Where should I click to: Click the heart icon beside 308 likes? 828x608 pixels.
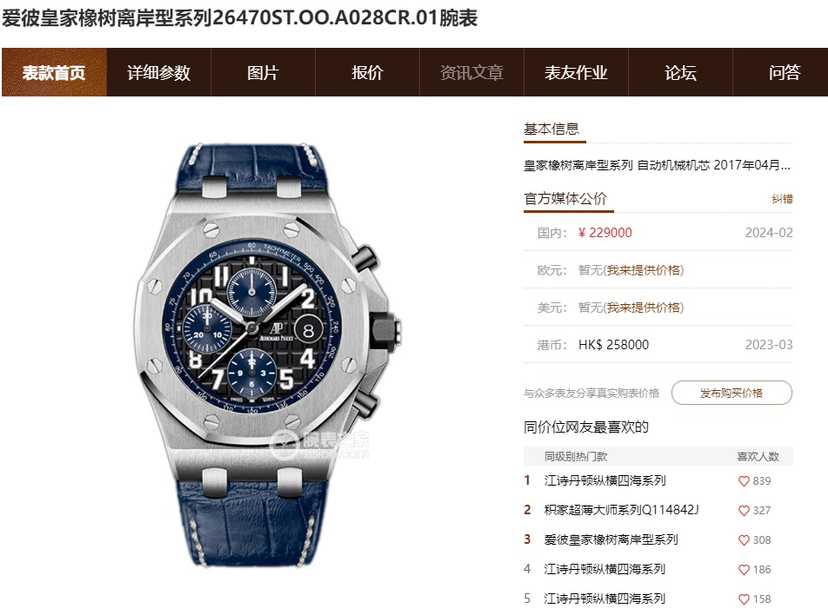744,540
